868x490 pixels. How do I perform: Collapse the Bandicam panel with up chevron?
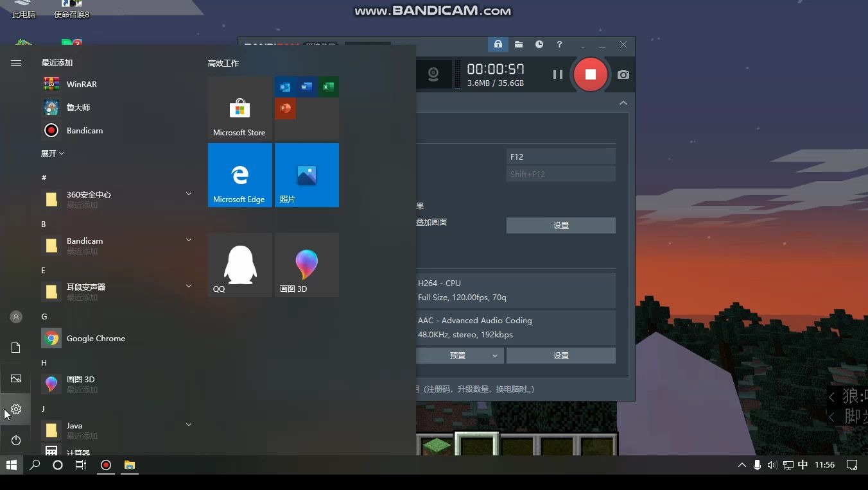[x=623, y=103]
